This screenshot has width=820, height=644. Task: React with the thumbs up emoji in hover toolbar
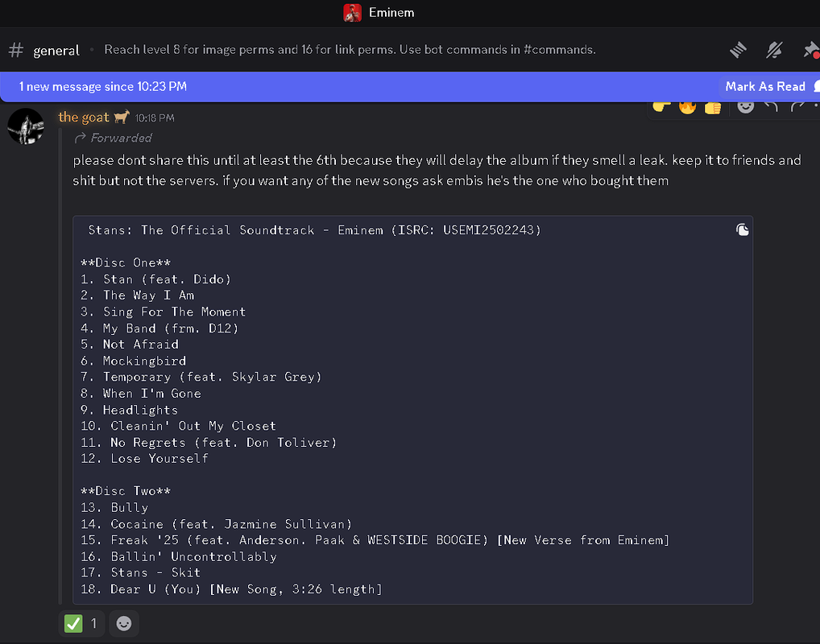click(x=713, y=106)
